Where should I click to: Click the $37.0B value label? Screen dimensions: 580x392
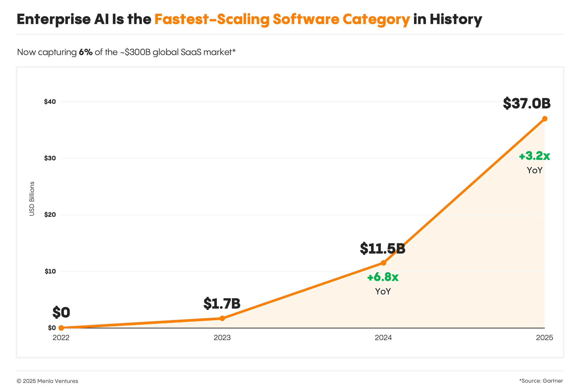527,103
